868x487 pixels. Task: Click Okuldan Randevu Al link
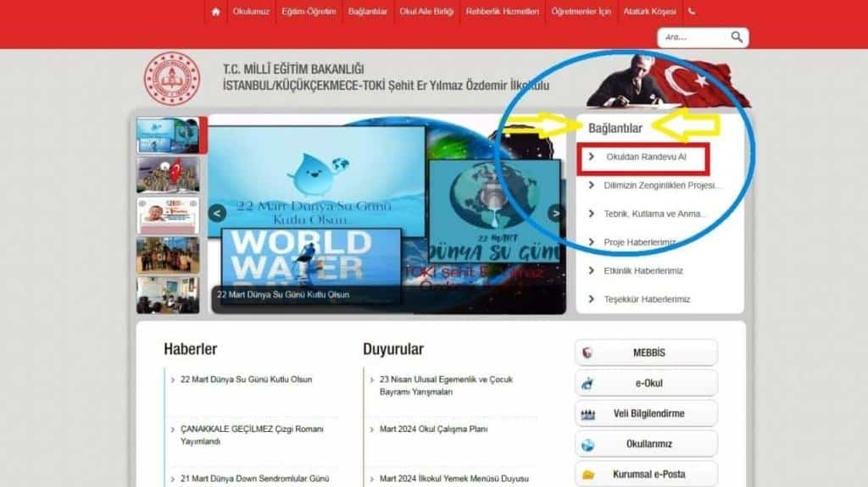click(646, 158)
